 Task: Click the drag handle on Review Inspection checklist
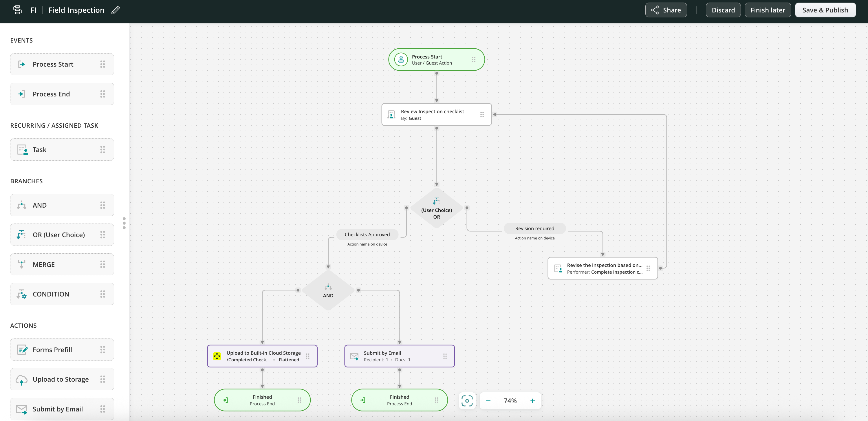coord(482,115)
